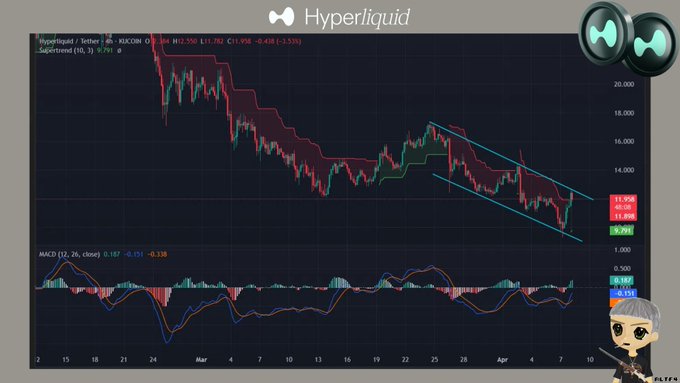Click the 13 date label on the time axis
Viewport: 680px width, 383px height.
tap(318, 360)
